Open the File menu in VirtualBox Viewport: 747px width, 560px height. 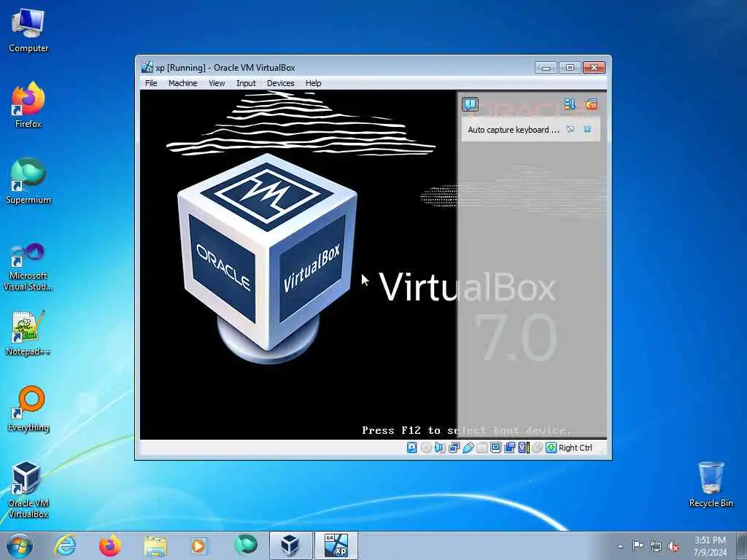click(x=151, y=83)
